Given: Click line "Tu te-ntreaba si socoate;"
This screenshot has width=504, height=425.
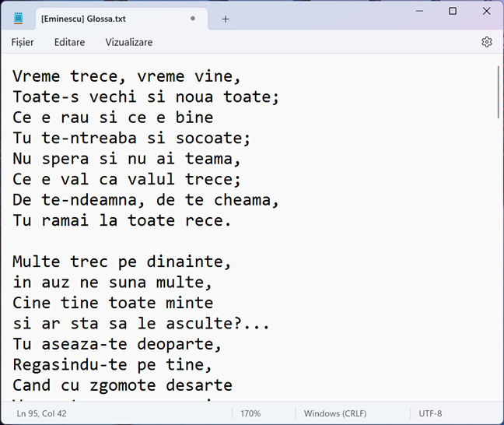Looking at the screenshot, I should point(131,139).
